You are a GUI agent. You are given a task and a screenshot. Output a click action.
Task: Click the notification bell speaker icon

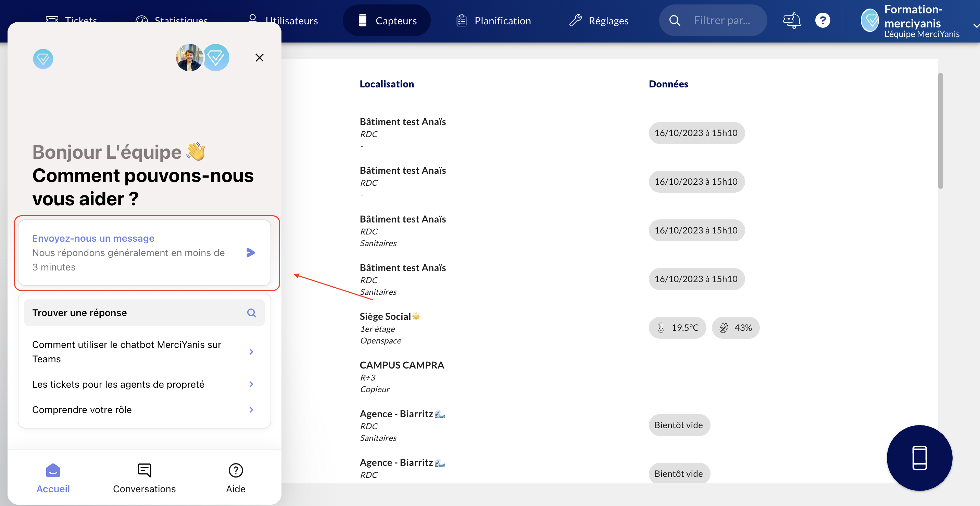coord(792,21)
